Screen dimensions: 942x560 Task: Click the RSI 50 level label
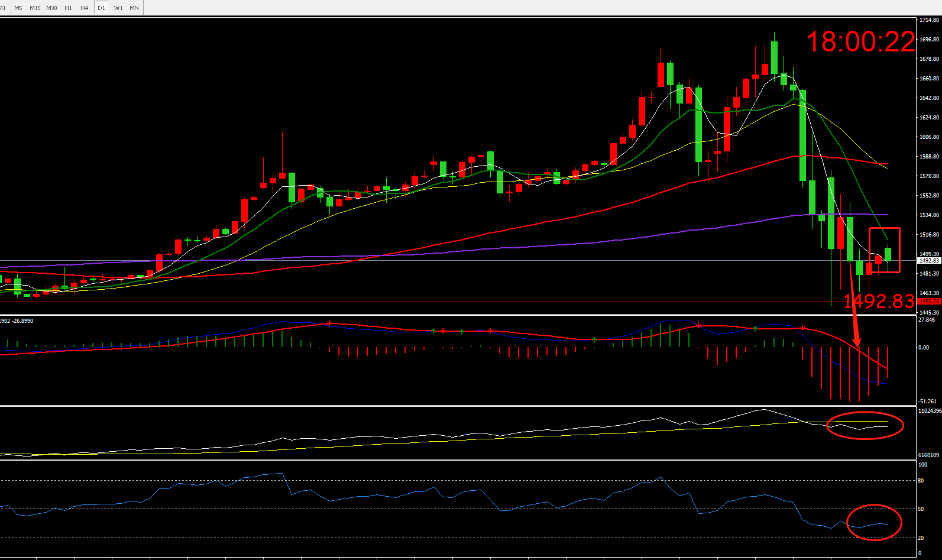click(921, 509)
